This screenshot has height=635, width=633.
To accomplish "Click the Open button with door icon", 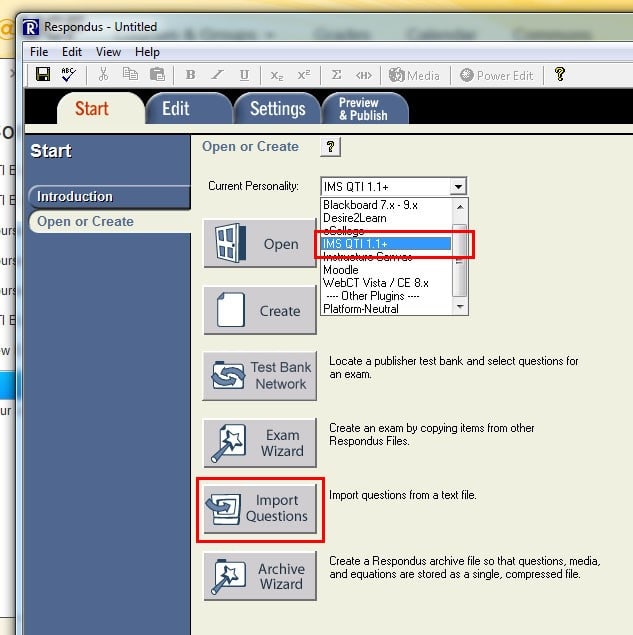I will click(x=260, y=243).
